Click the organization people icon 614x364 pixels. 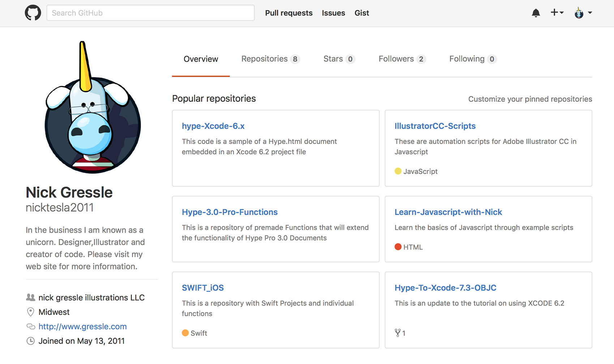[31, 298]
